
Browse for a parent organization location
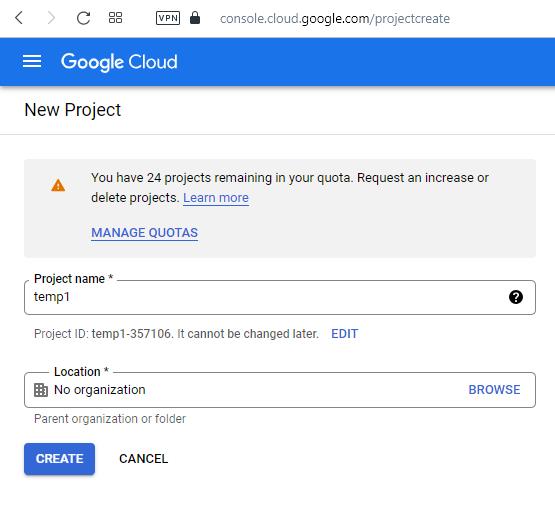494,390
